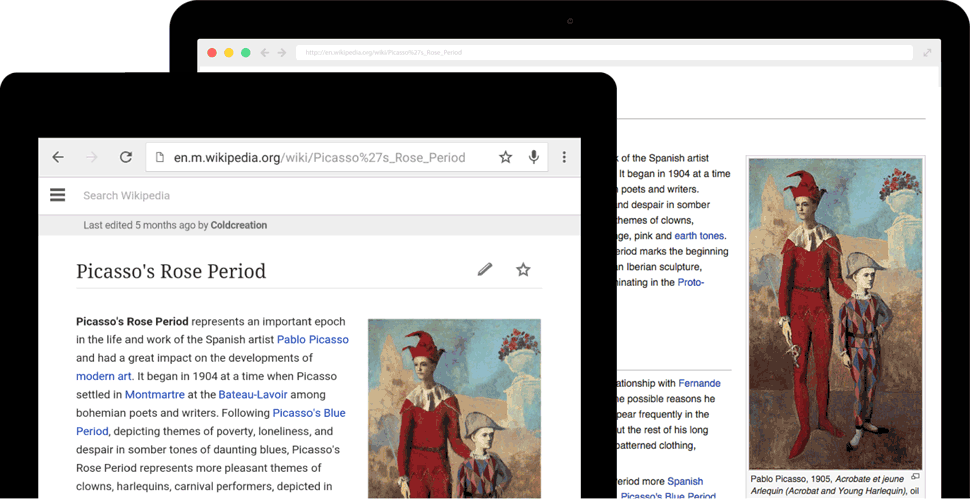Click the yellow minimize dot on laptop browser
Image resolution: width=970 pixels, height=500 pixels.
coord(229,53)
